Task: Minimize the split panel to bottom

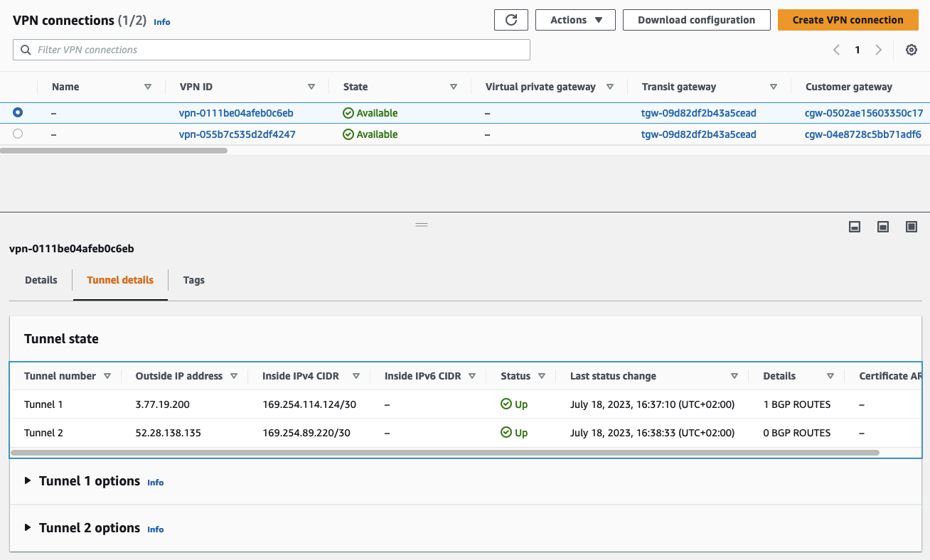Action: point(855,227)
